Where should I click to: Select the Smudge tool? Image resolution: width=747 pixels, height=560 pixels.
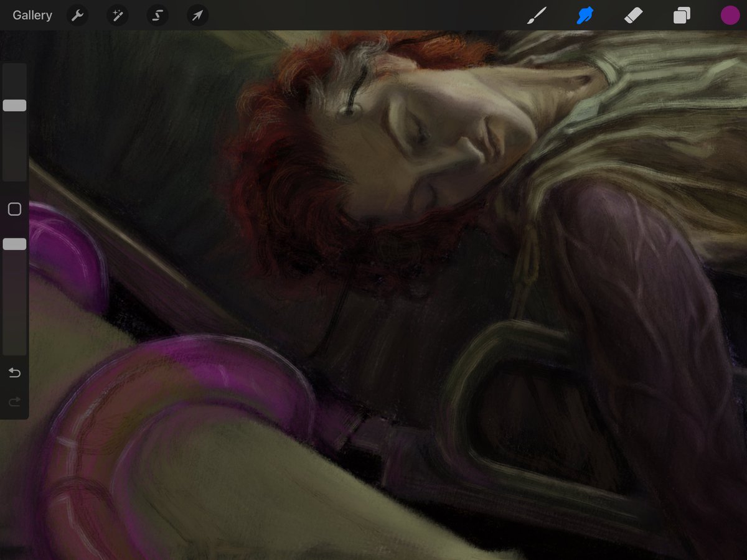[x=585, y=16]
